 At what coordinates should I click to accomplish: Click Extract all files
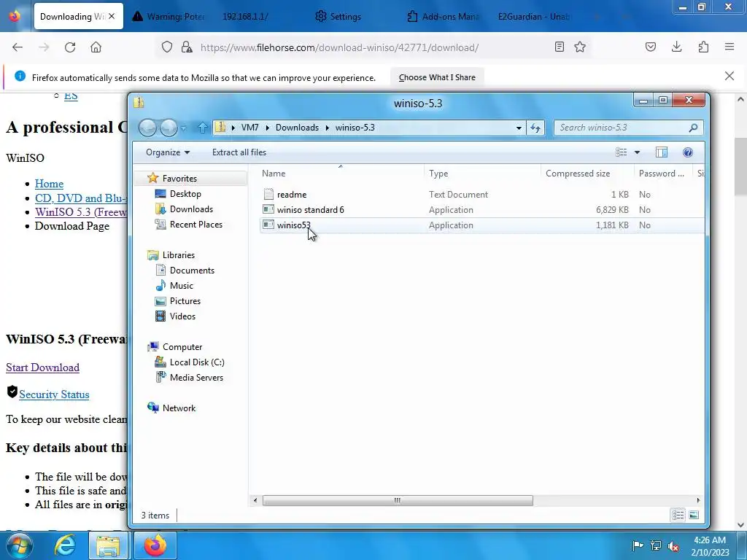[x=239, y=152]
